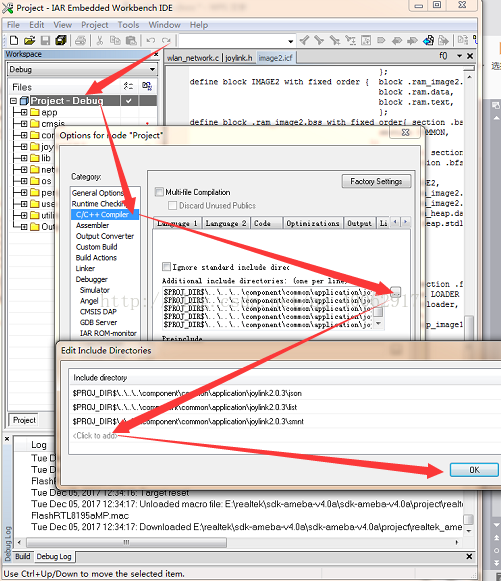
Task: Select the General Options category
Action: click(98, 193)
